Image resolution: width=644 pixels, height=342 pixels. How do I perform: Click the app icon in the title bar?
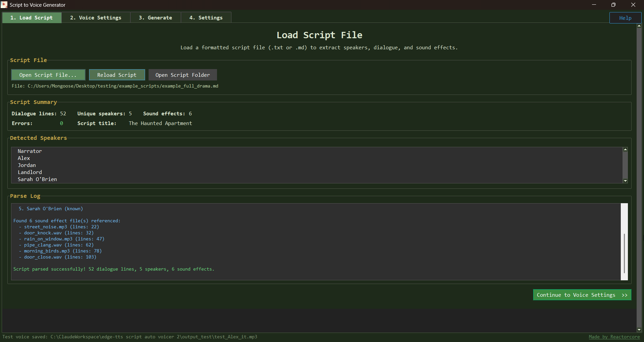click(4, 5)
